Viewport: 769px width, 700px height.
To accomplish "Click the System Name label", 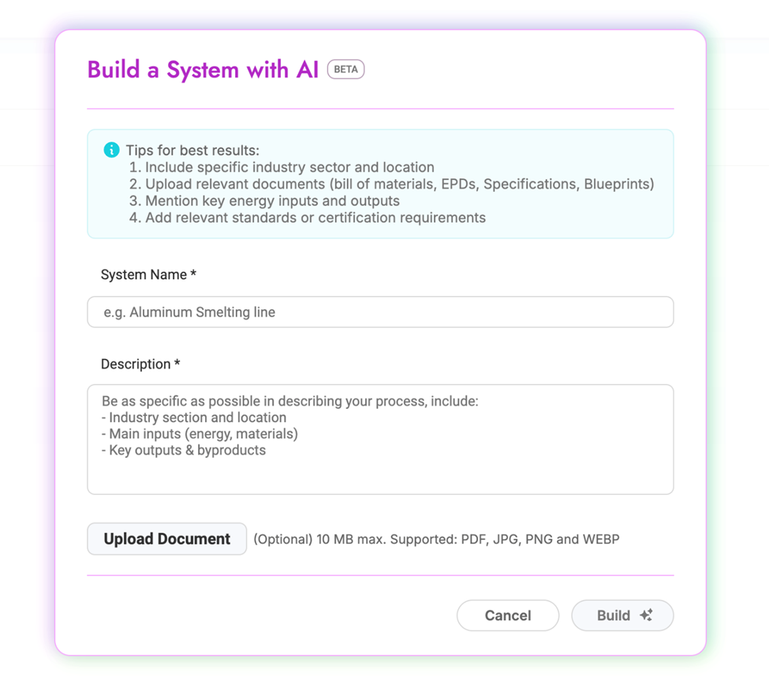I will pos(148,275).
